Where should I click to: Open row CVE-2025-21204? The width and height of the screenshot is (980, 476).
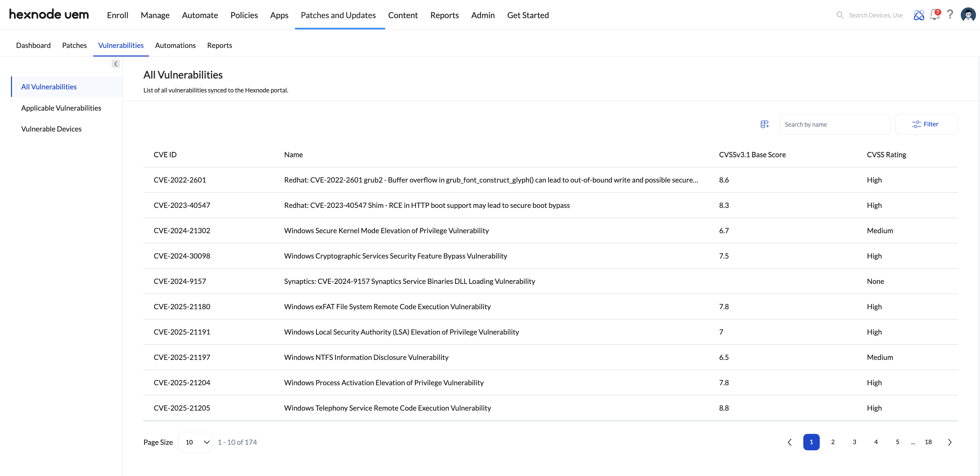coord(551,383)
